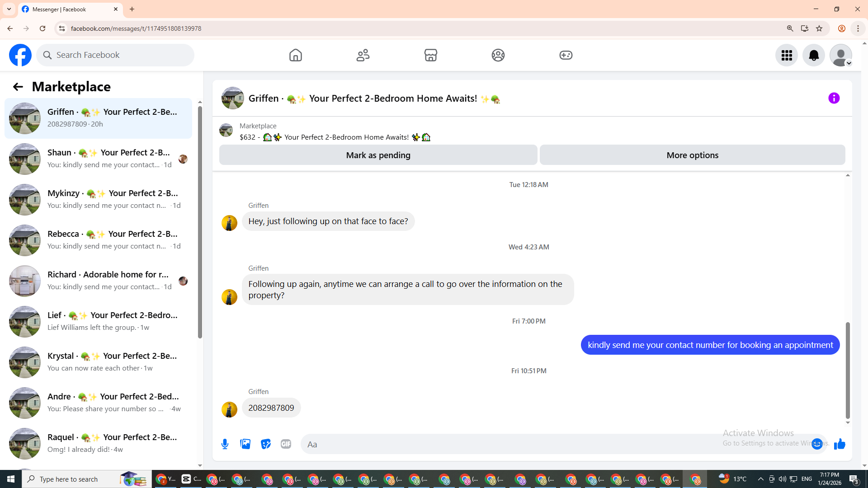The height and width of the screenshot is (488, 868).
Task: Click the voice clip microphone icon
Action: (x=225, y=444)
